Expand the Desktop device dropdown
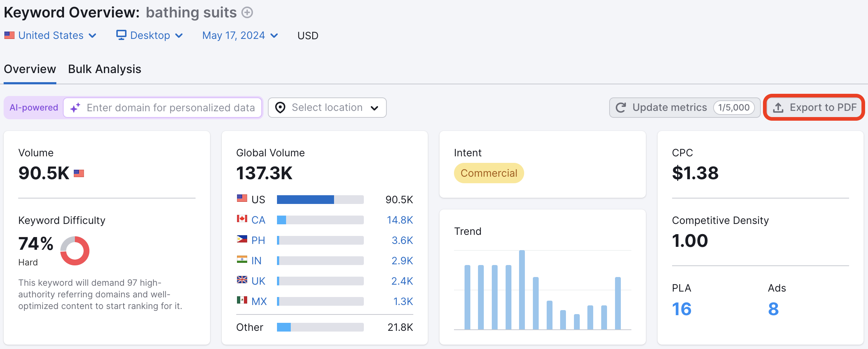This screenshot has height=349, width=868. tap(150, 35)
